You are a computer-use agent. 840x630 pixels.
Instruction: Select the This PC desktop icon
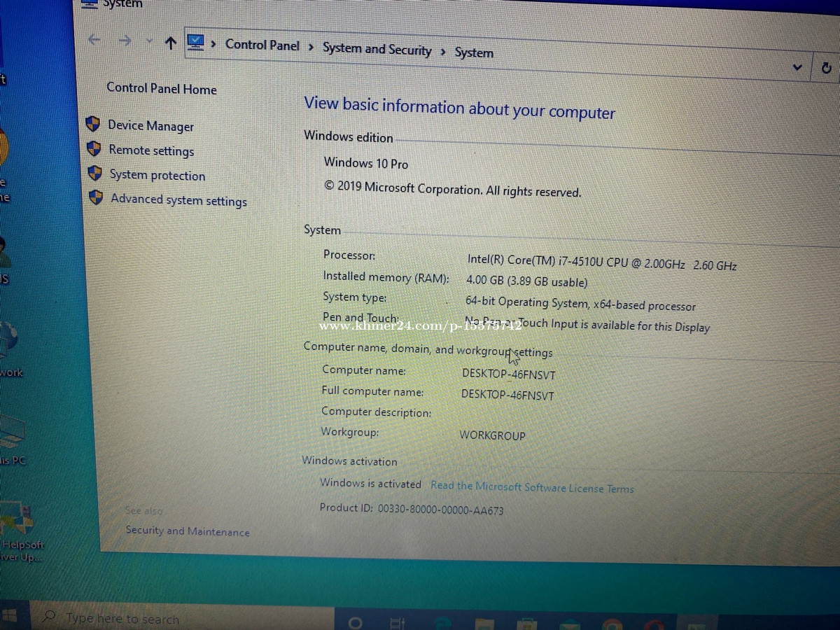pyautogui.click(x=13, y=440)
